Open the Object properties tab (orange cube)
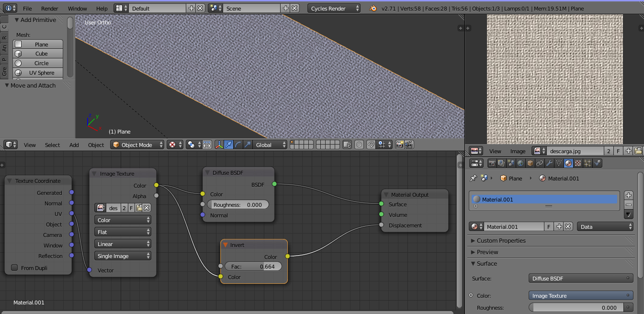The width and height of the screenshot is (644, 314). 530,163
